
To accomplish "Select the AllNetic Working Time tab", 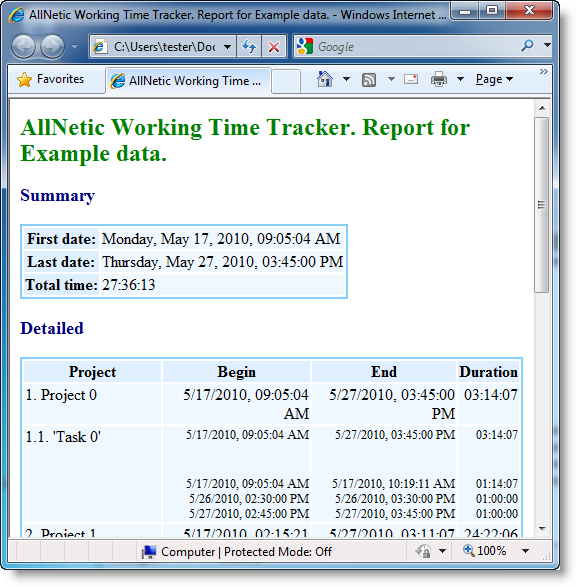I will click(188, 81).
